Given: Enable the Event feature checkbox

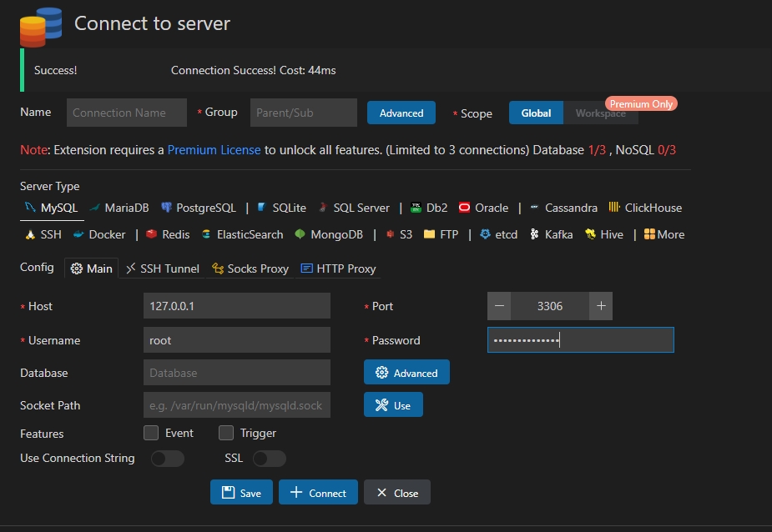Looking at the screenshot, I should coord(151,433).
